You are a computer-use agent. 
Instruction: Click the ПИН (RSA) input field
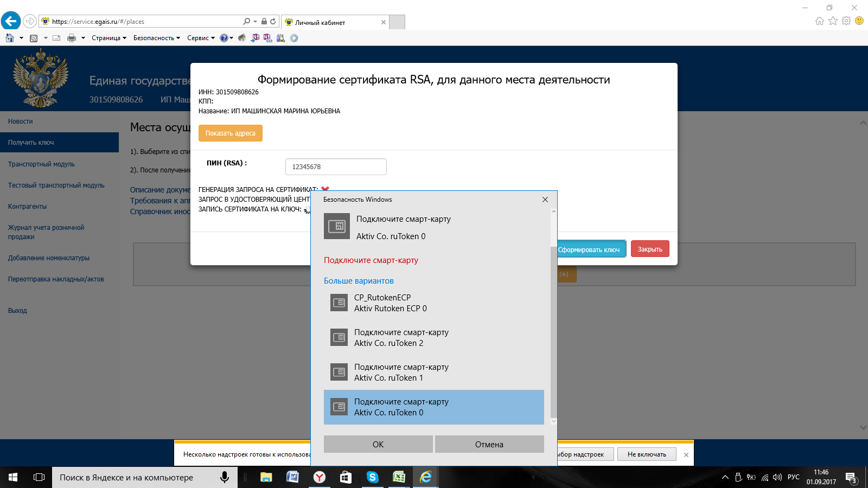(x=336, y=167)
